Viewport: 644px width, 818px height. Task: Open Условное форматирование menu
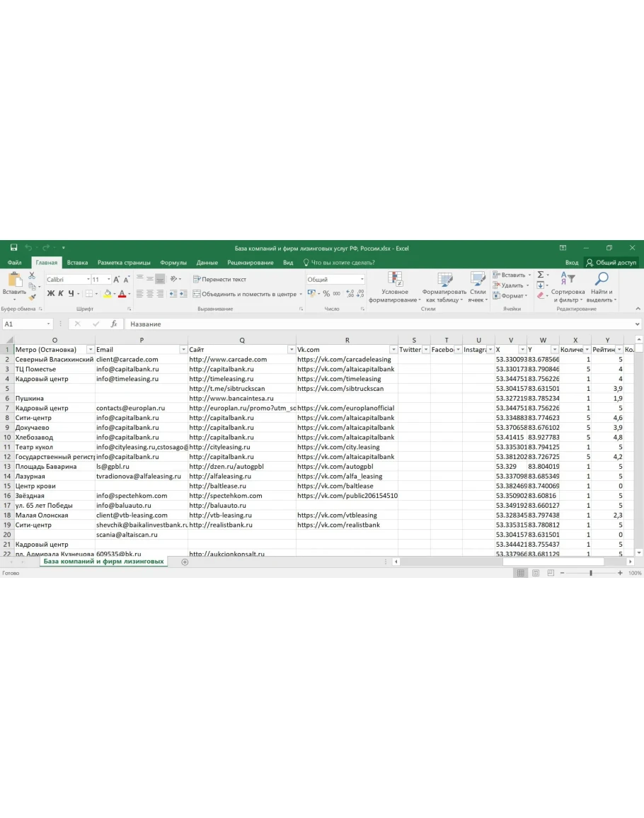click(x=395, y=287)
